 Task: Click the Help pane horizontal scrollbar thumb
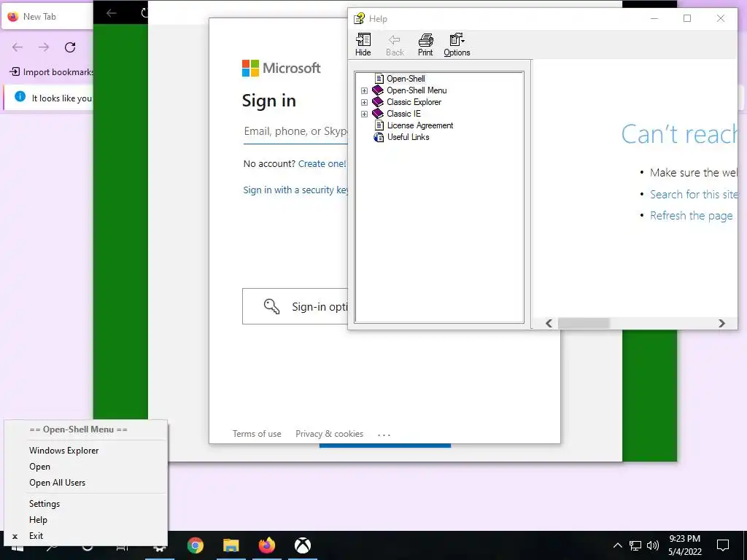click(584, 323)
